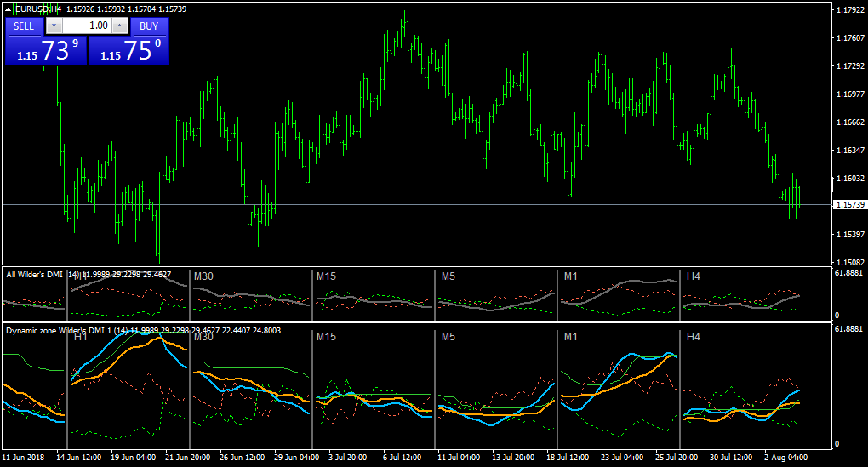This screenshot has width=868, height=467.
Task: Click the 61.8881 scale value of the Dynamic zone panel
Action: [x=848, y=328]
